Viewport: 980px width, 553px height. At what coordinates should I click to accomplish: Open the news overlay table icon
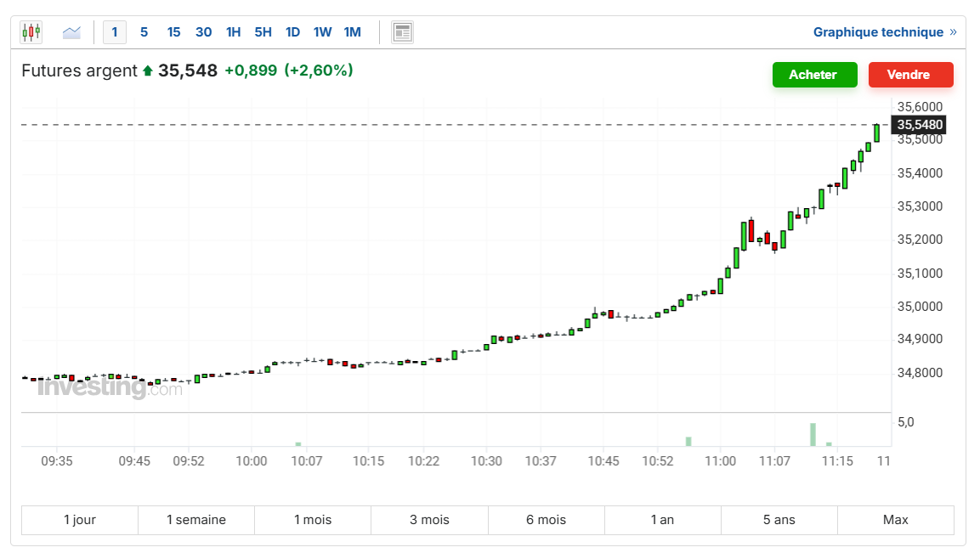pyautogui.click(x=403, y=32)
